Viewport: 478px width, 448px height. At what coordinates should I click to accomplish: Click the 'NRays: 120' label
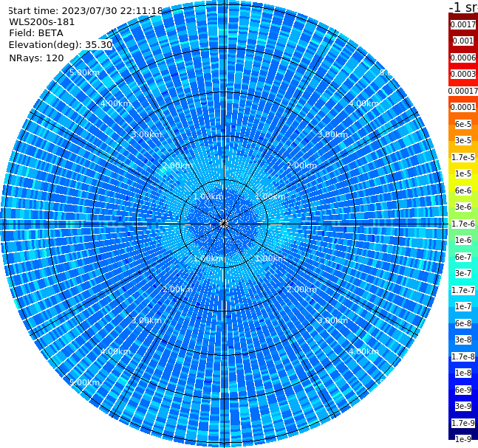click(36, 58)
